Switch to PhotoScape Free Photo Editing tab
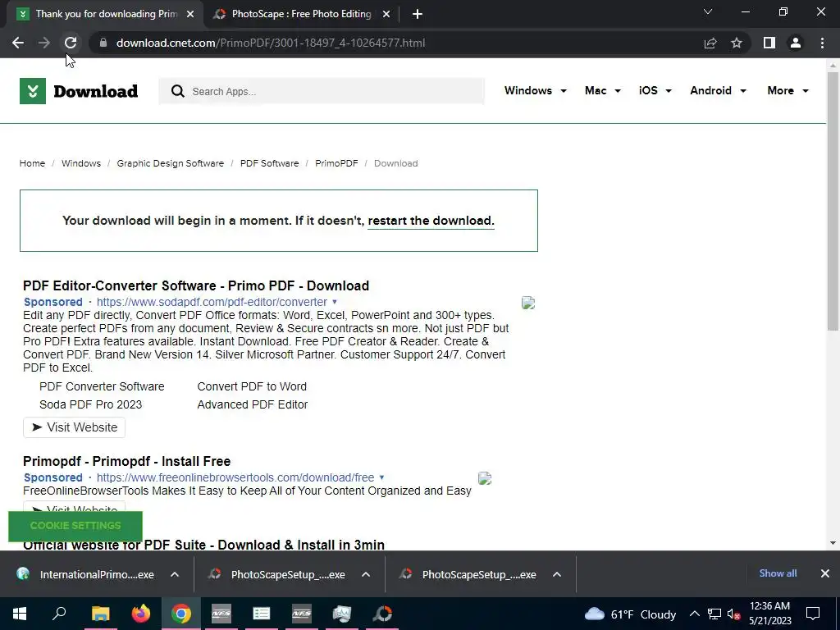840x630 pixels. [302, 14]
